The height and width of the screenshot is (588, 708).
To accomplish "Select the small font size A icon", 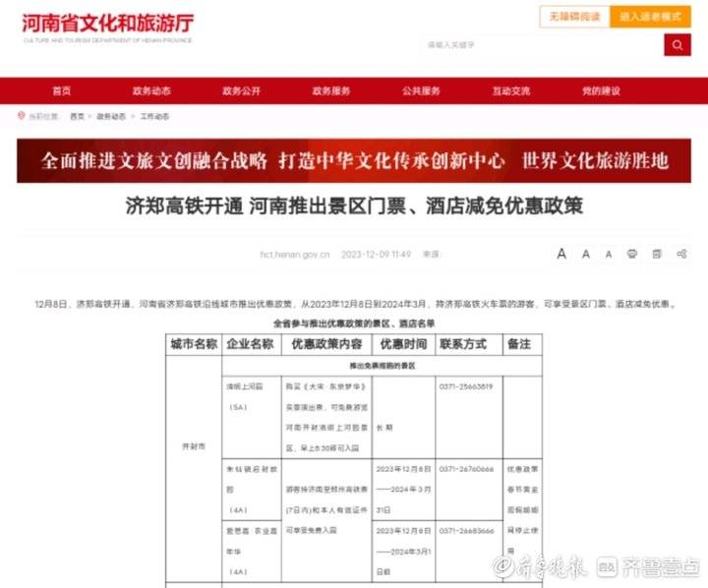I will pos(609,255).
